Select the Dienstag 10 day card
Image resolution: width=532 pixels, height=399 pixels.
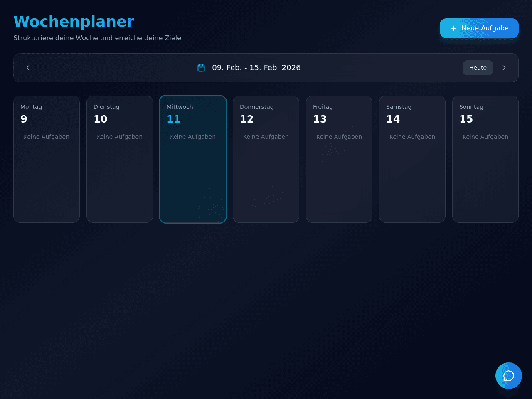click(120, 159)
